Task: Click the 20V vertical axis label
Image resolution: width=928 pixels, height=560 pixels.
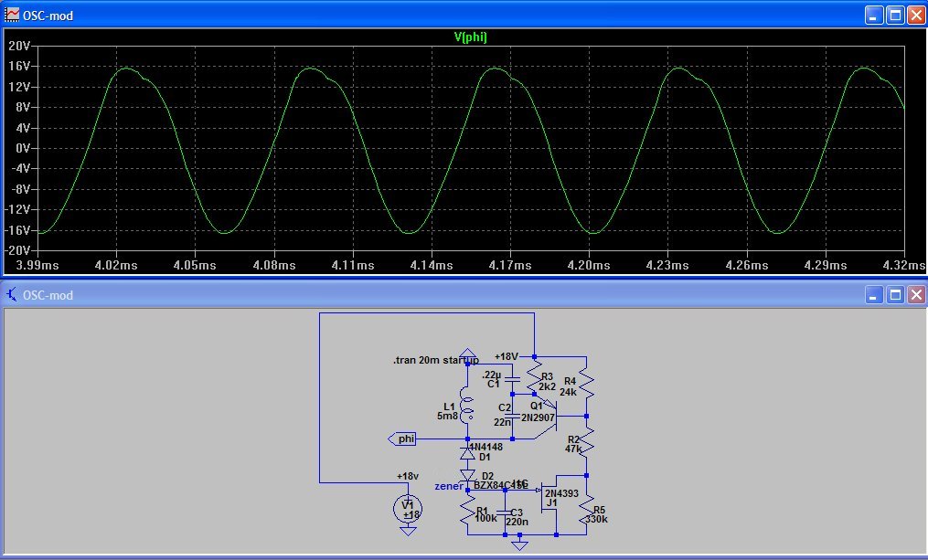Action: (19, 46)
